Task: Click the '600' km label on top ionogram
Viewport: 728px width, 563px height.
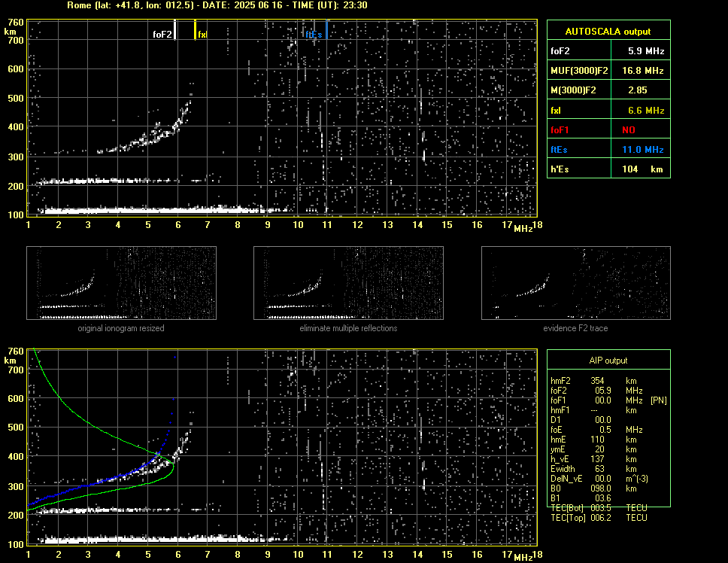Action: coord(16,69)
